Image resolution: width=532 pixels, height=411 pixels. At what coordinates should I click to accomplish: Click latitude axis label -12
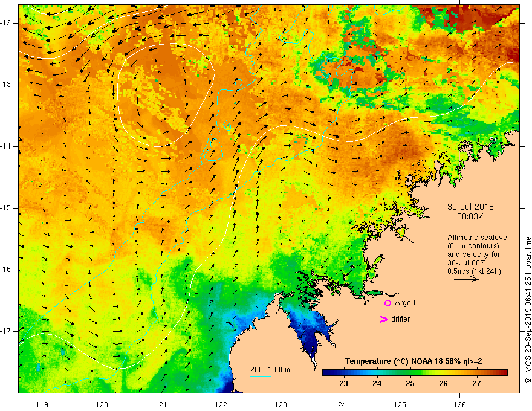pos(6,23)
